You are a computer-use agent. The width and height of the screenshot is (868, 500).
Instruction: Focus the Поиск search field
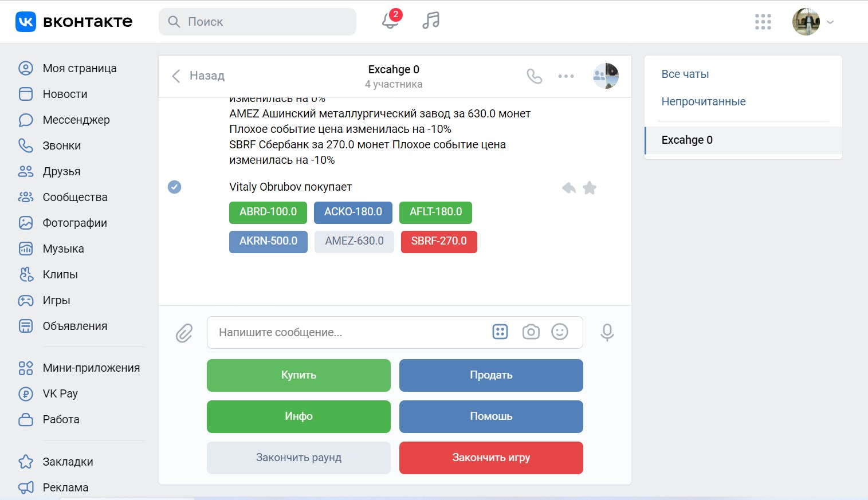pos(257,22)
